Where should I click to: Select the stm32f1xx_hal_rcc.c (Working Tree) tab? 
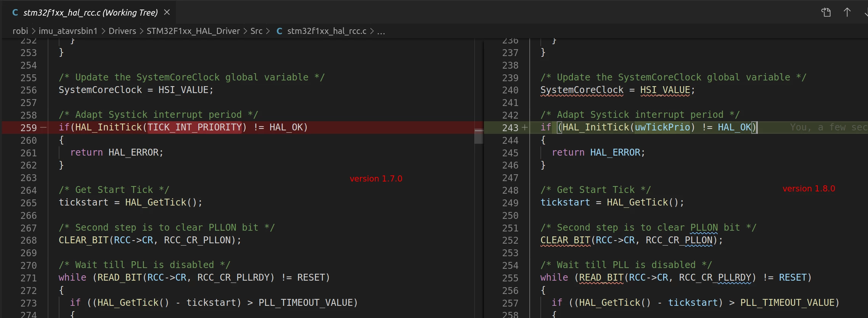(91, 12)
